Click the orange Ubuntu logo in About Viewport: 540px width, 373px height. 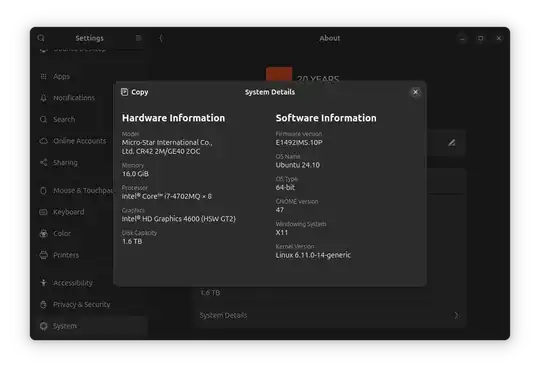coord(279,74)
